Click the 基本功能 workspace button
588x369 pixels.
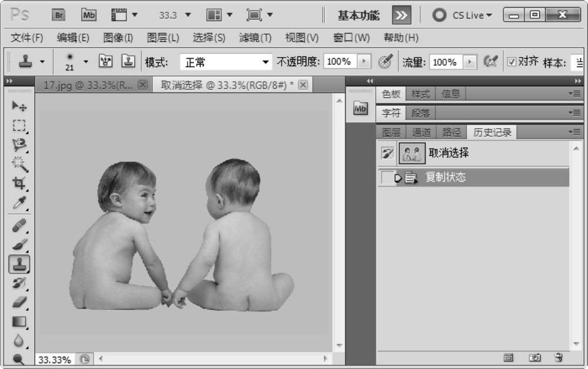click(358, 15)
